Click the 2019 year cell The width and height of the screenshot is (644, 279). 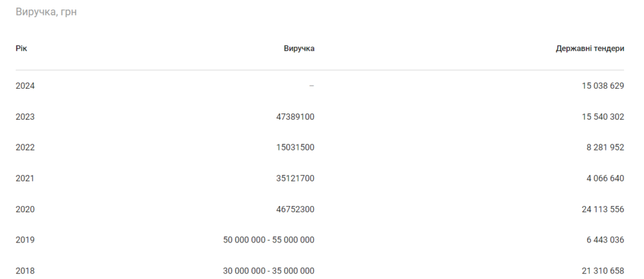point(25,240)
